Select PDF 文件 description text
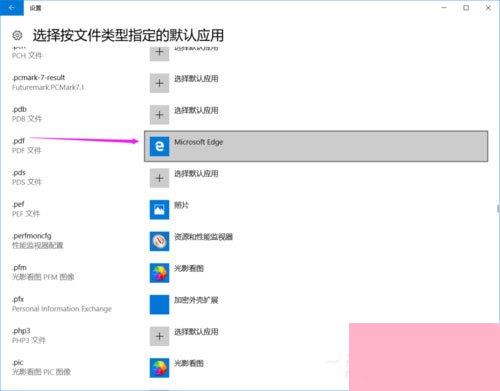Viewport: 500px width, 391px height. [27, 151]
